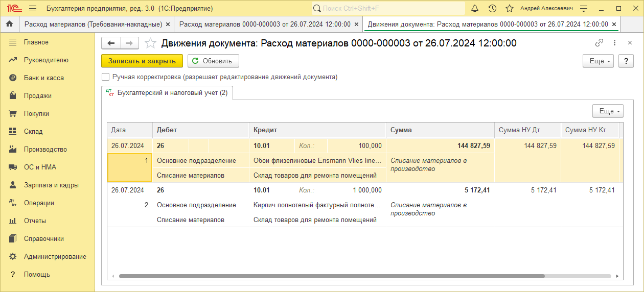Viewport: 644px width, 292px height.
Task: Expand the upper Еще dropdown button
Action: pos(598,61)
